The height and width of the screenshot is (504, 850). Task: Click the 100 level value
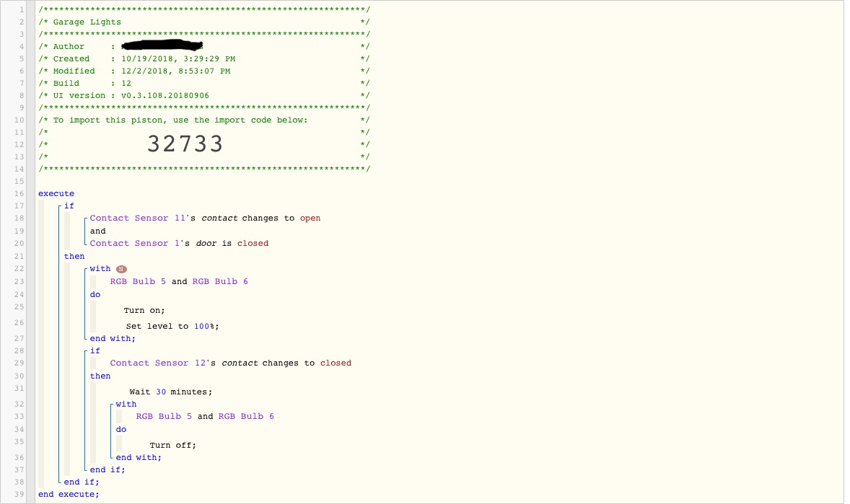click(201, 326)
